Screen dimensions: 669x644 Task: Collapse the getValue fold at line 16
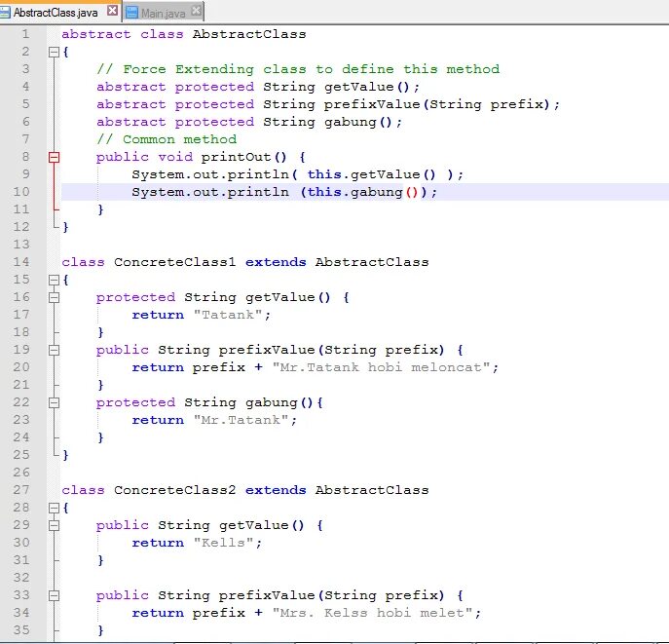pyautogui.click(x=54, y=297)
